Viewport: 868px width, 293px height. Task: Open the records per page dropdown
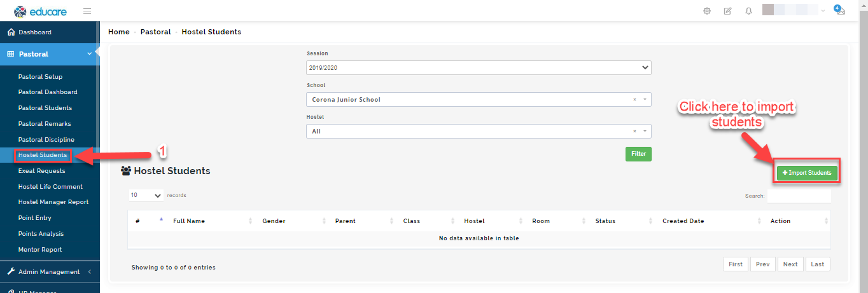pos(146,196)
